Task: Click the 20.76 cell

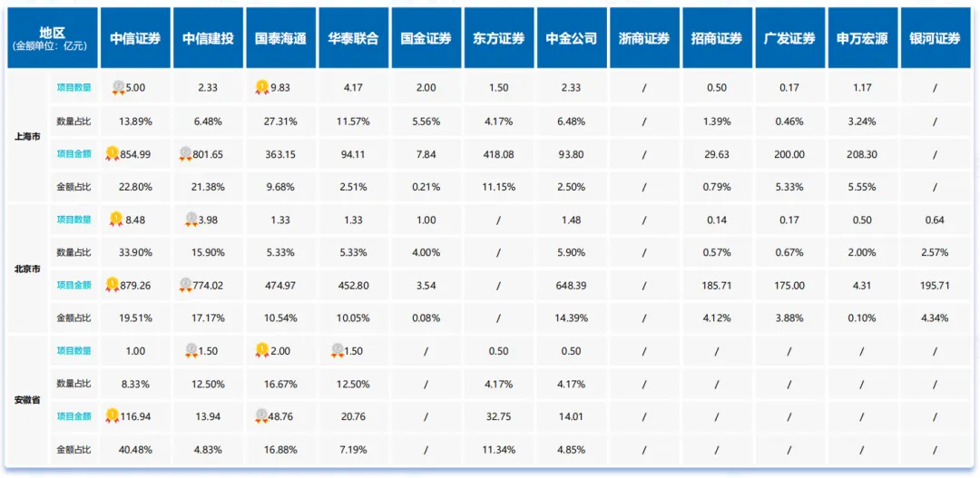Action: point(353,416)
